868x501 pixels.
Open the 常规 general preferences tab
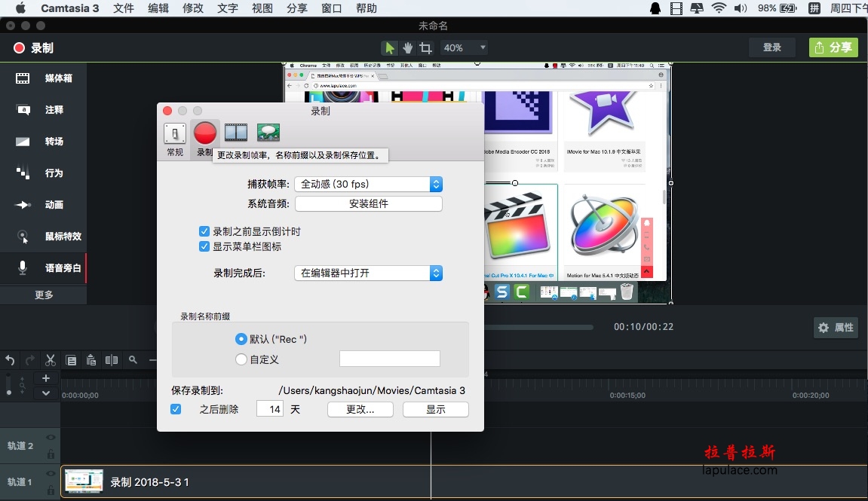(175, 139)
